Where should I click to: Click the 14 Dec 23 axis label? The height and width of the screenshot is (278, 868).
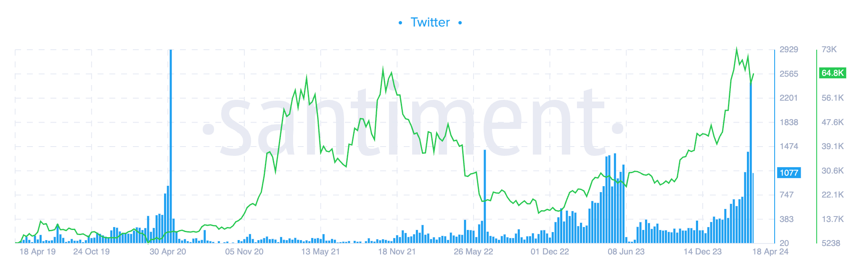(x=702, y=252)
